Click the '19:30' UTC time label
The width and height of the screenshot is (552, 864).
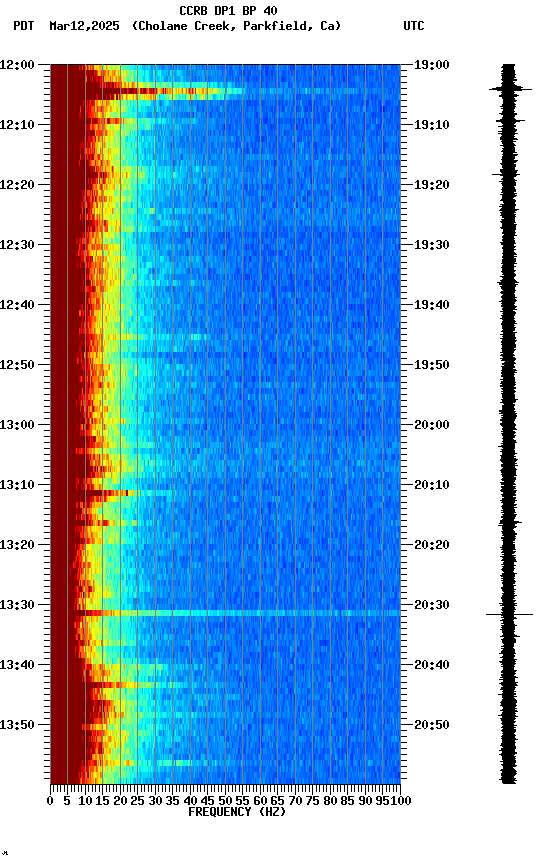tap(432, 245)
